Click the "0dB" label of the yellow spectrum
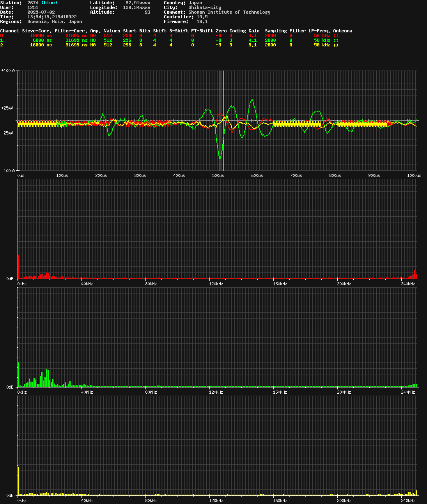Image resolution: width=427 pixels, height=504 pixels. (10, 495)
